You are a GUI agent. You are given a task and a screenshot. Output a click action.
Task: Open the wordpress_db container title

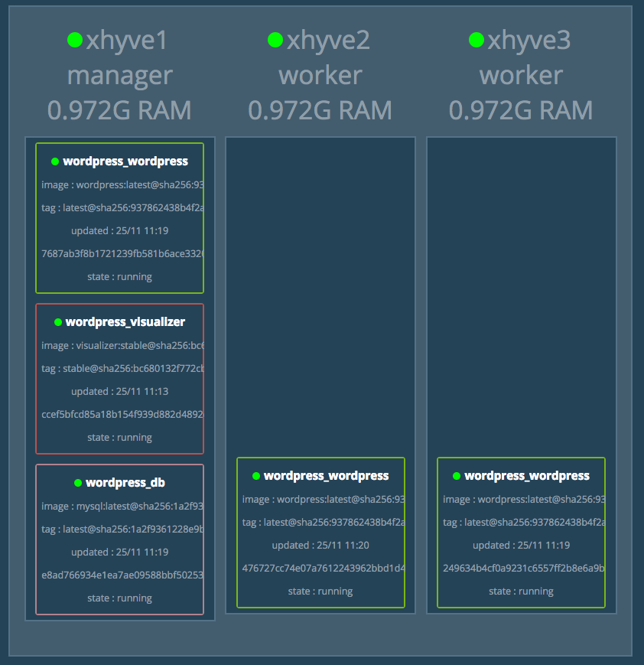coord(125,483)
